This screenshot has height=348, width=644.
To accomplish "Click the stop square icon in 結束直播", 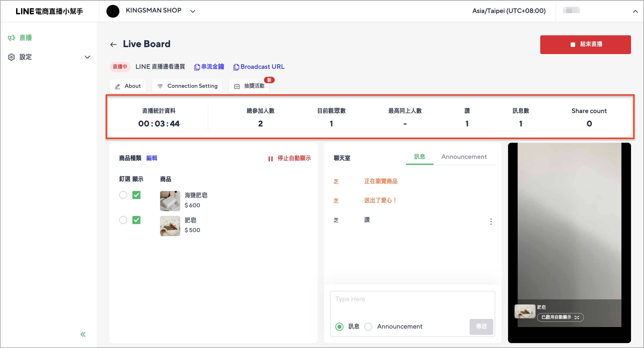I will pyautogui.click(x=573, y=44).
